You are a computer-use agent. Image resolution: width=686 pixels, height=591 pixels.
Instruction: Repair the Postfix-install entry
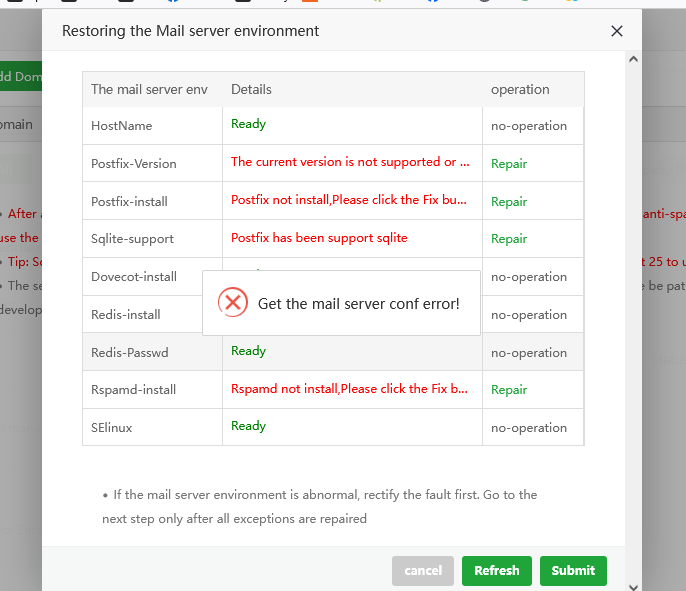(508, 202)
